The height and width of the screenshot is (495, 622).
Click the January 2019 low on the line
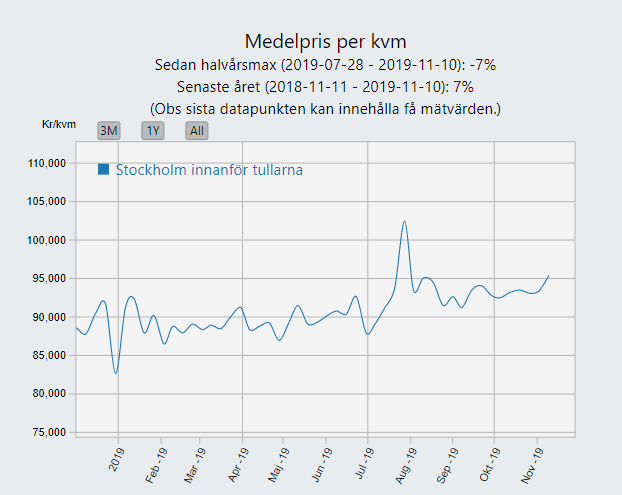tap(116, 373)
